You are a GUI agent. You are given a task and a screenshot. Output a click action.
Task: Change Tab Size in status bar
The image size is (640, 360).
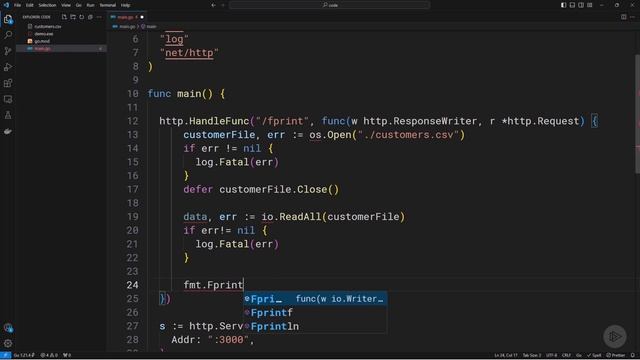pos(532,355)
